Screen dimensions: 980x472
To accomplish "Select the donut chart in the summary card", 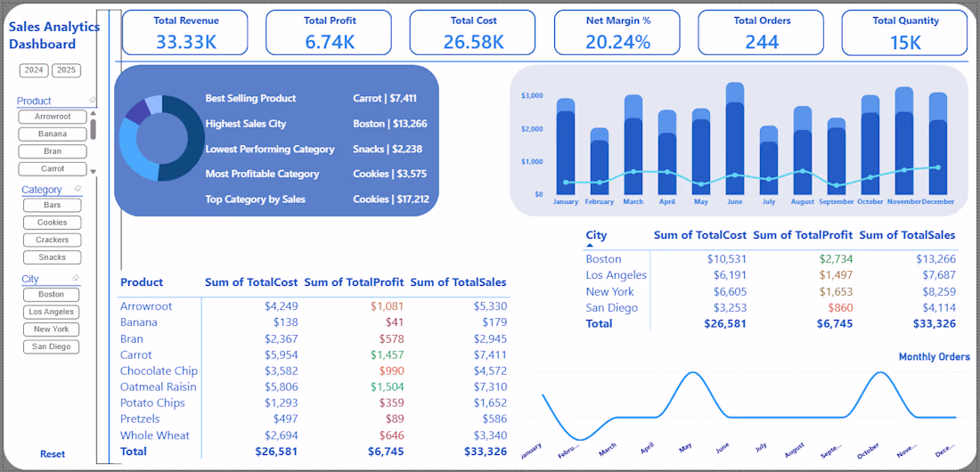I will click(159, 138).
